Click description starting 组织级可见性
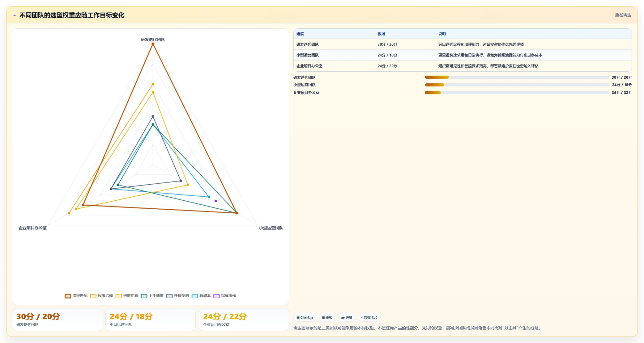The height and width of the screenshot is (343, 644). click(x=488, y=66)
